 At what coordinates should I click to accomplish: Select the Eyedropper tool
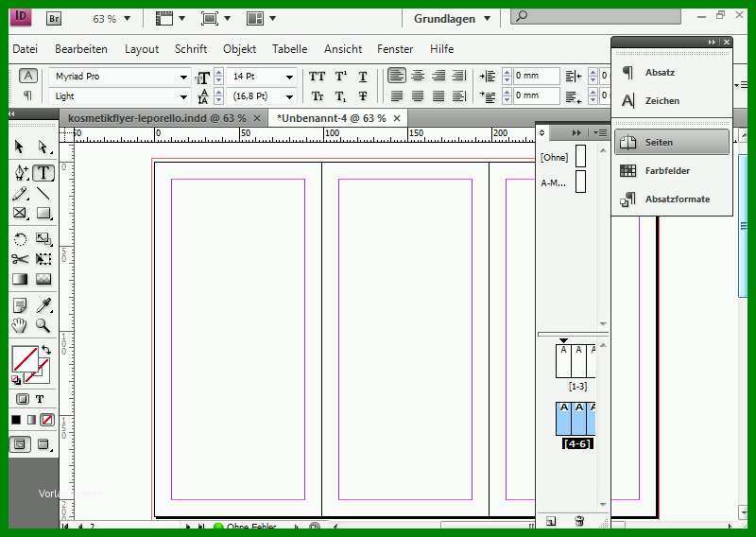(43, 305)
